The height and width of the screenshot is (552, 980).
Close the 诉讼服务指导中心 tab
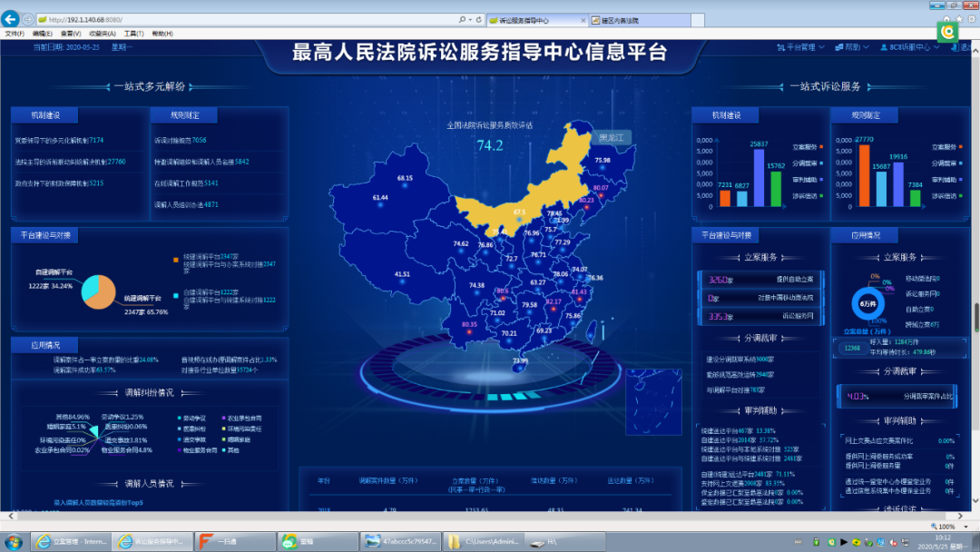coord(583,21)
